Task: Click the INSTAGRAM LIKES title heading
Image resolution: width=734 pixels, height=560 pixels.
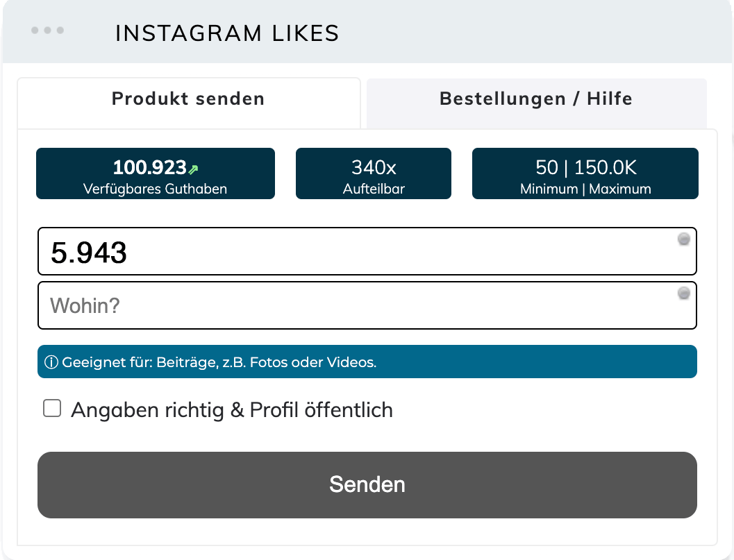Action: [x=227, y=33]
